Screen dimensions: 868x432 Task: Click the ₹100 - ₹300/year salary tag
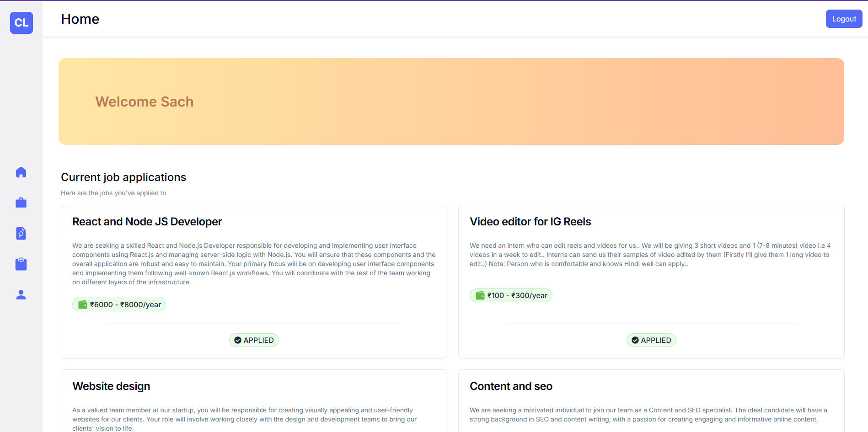coord(511,295)
